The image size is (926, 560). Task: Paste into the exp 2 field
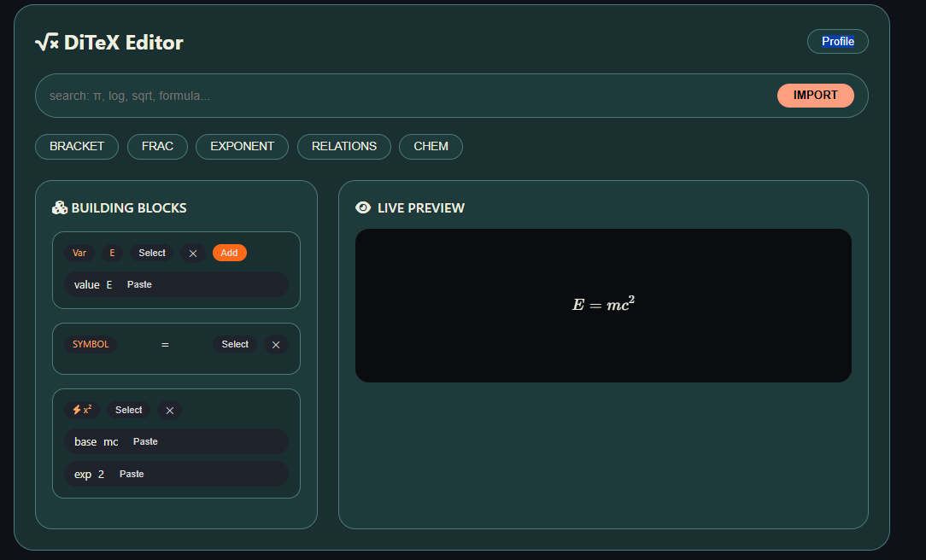point(132,474)
